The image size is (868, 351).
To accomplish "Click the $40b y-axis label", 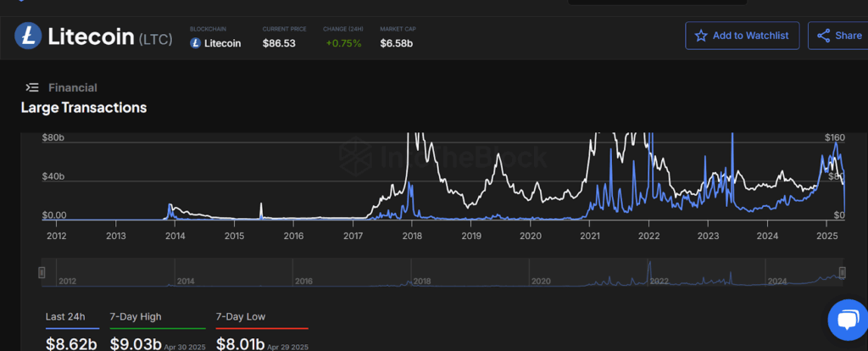I will [x=53, y=176].
